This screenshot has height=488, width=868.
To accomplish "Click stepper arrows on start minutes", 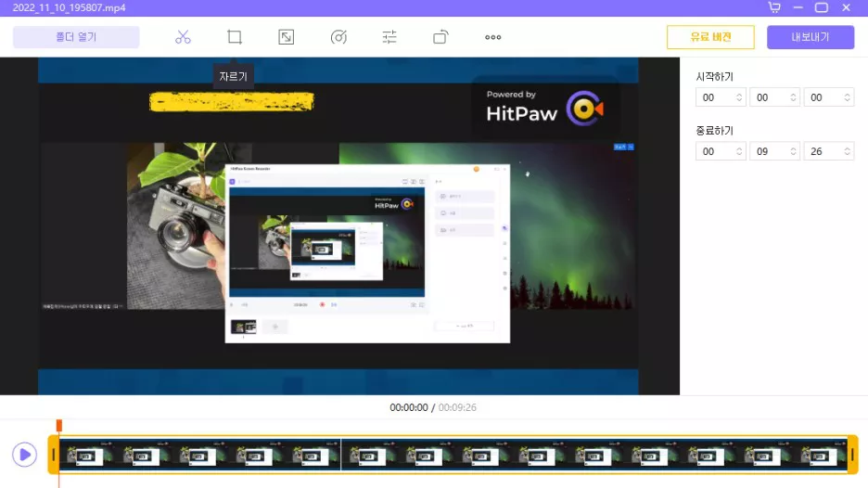I will click(x=793, y=97).
